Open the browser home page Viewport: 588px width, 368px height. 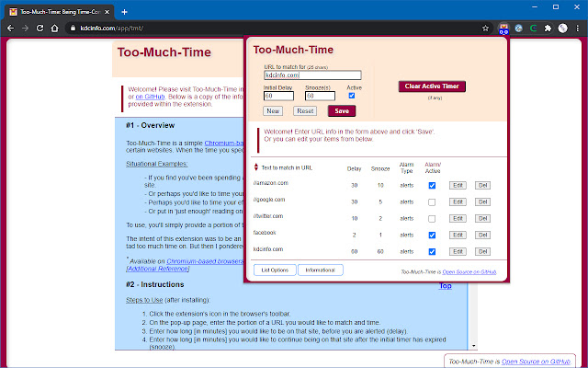point(55,29)
